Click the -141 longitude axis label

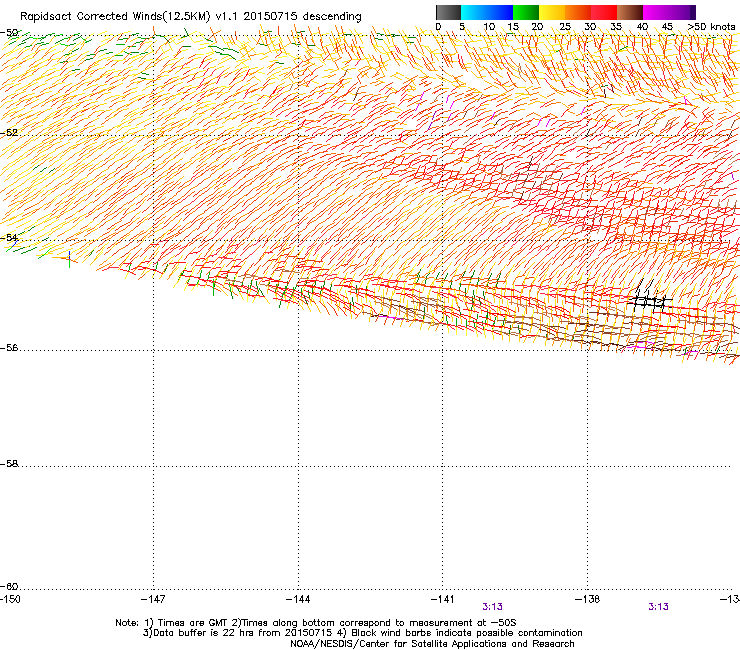click(x=443, y=599)
